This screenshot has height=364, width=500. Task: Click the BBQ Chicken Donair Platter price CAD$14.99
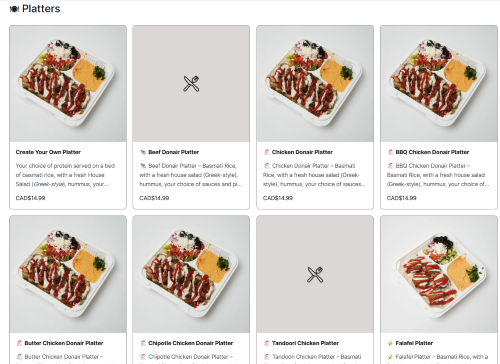401,198
